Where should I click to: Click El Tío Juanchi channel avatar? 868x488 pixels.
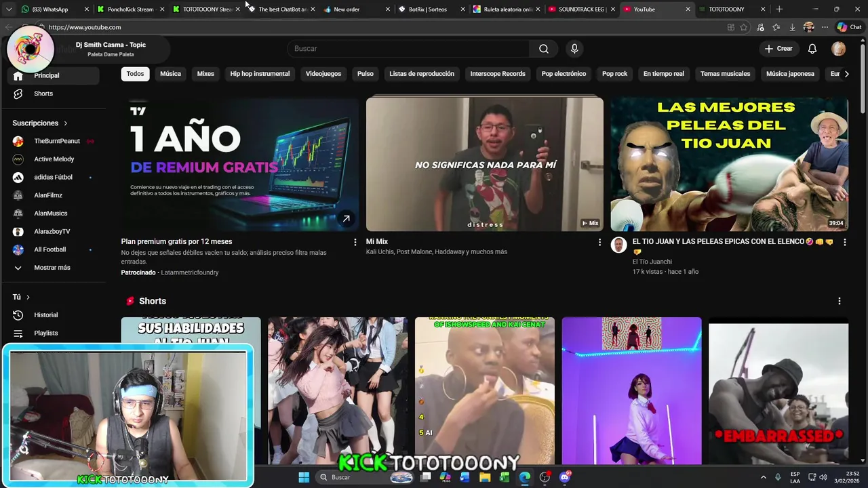618,245
